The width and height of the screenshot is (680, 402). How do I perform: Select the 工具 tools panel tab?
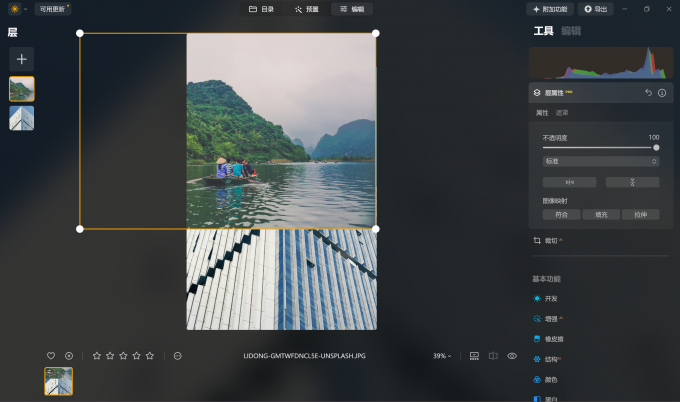tap(543, 31)
